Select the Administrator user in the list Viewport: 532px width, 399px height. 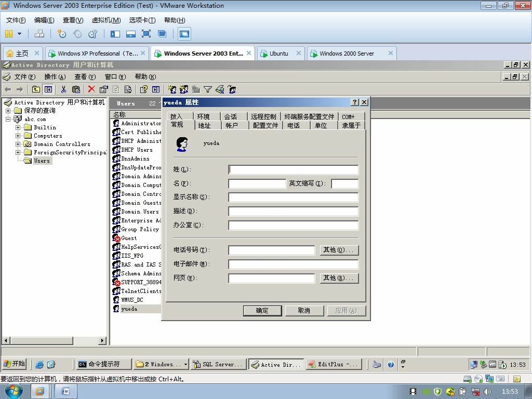(137, 123)
